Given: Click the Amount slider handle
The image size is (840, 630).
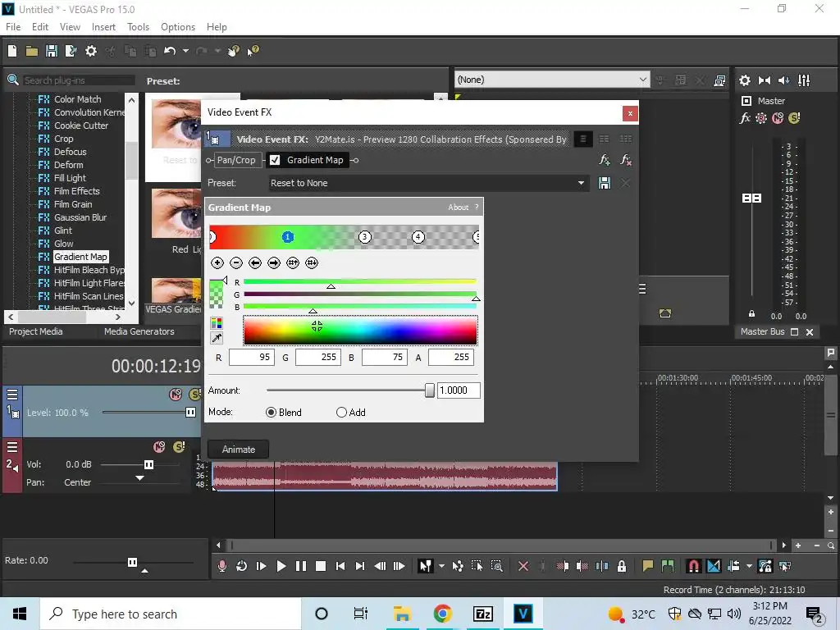Looking at the screenshot, I should (x=429, y=390).
